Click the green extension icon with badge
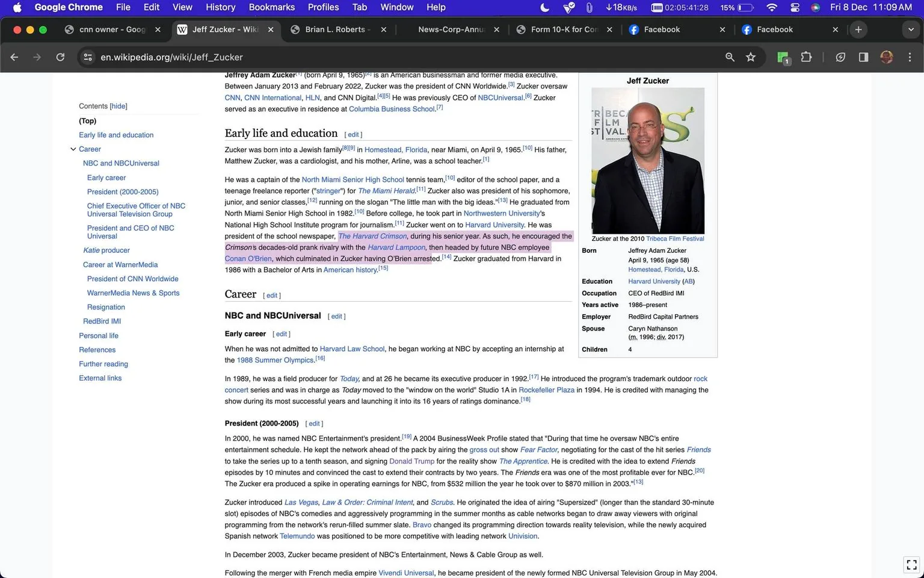 point(783,57)
